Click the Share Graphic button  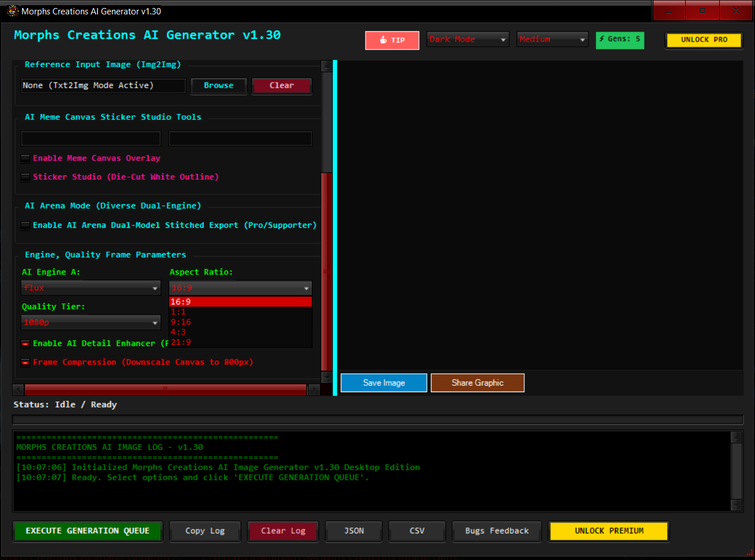click(x=478, y=383)
